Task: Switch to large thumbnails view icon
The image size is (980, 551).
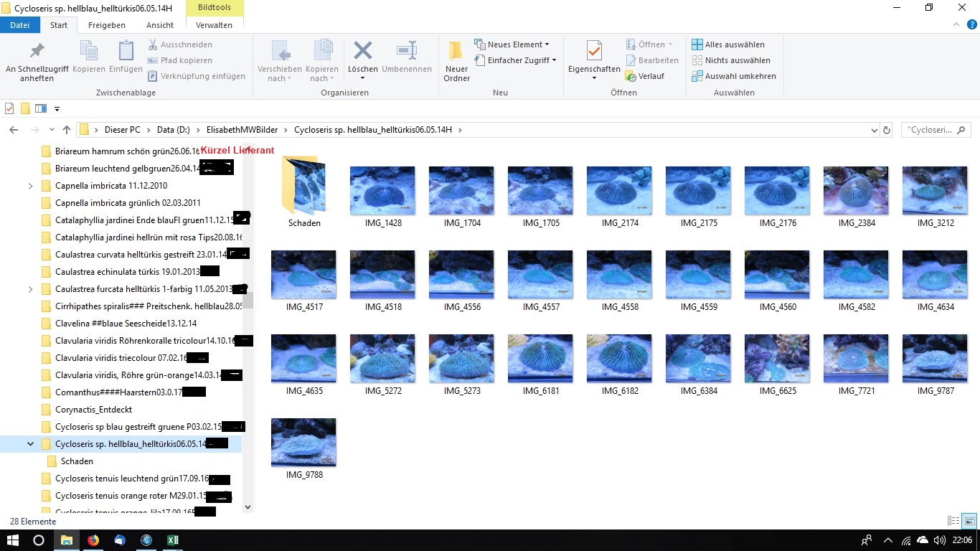Action: pyautogui.click(x=969, y=521)
